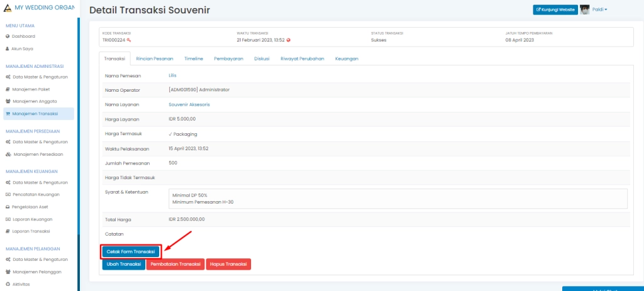Open the Pembayaran tab

228,58
